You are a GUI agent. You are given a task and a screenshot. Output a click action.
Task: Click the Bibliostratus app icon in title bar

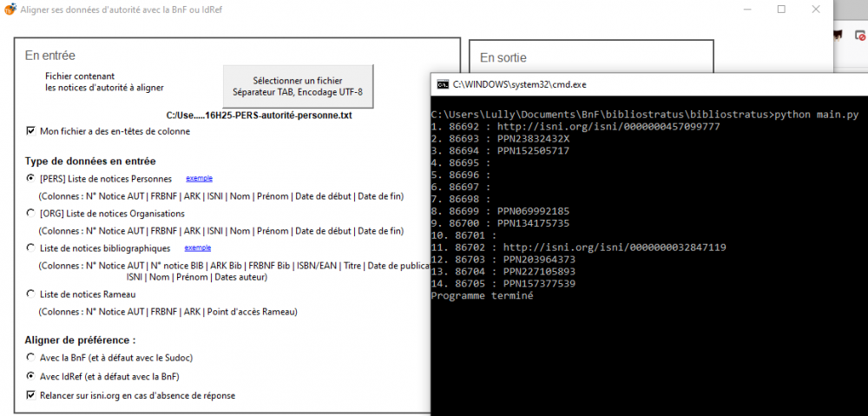10,10
